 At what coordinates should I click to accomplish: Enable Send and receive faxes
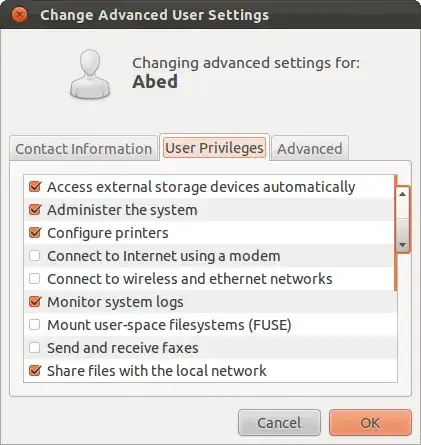point(35,348)
